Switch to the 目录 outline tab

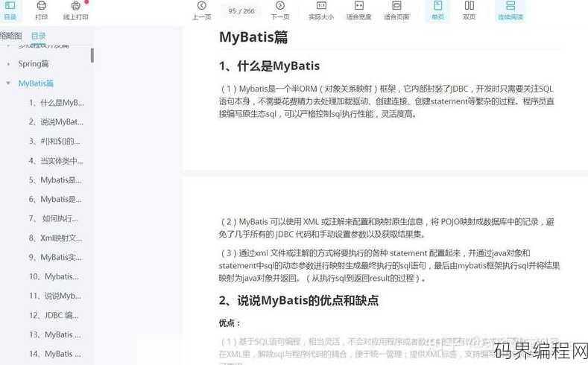[38, 36]
